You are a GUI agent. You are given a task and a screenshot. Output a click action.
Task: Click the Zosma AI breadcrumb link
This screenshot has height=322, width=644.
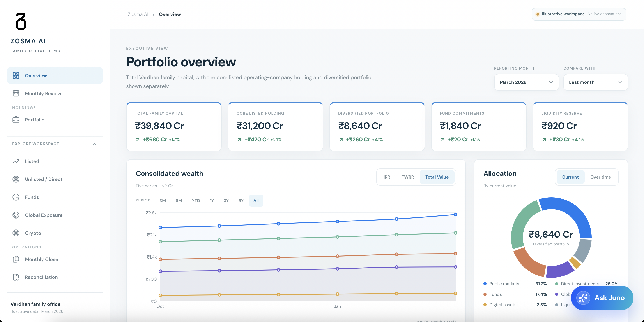tap(138, 14)
